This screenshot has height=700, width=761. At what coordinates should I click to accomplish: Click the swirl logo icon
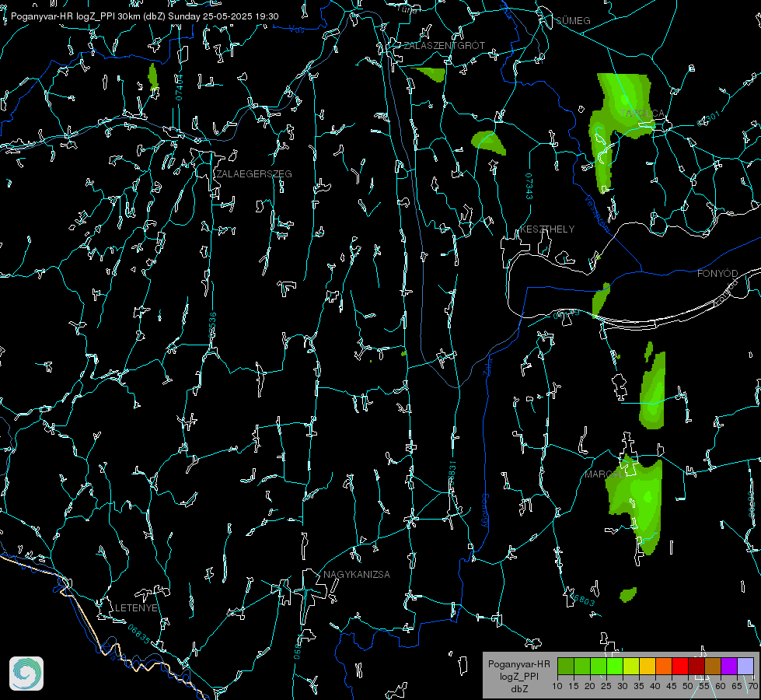pos(26,674)
